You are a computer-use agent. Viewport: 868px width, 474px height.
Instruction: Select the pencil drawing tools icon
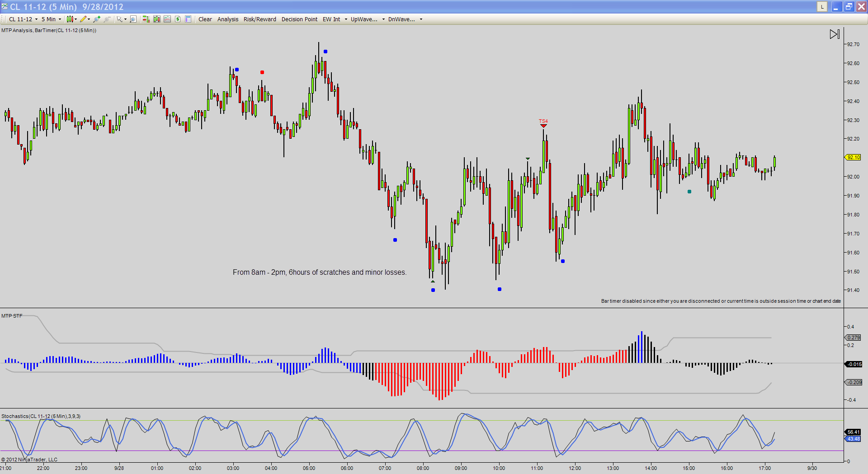click(83, 19)
